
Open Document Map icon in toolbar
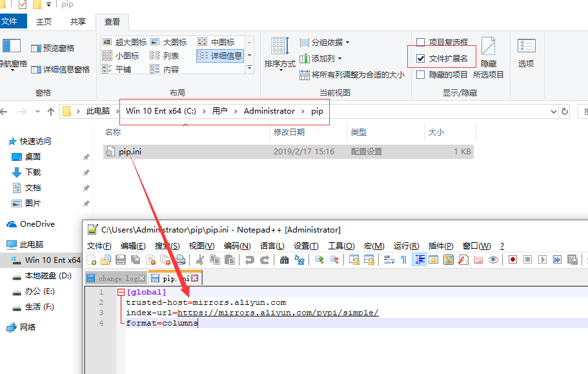click(x=449, y=260)
